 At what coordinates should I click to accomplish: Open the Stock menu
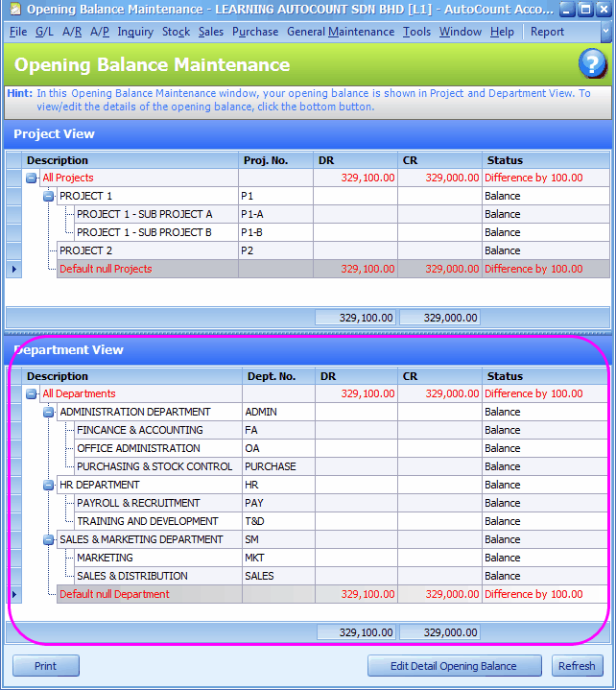[176, 32]
